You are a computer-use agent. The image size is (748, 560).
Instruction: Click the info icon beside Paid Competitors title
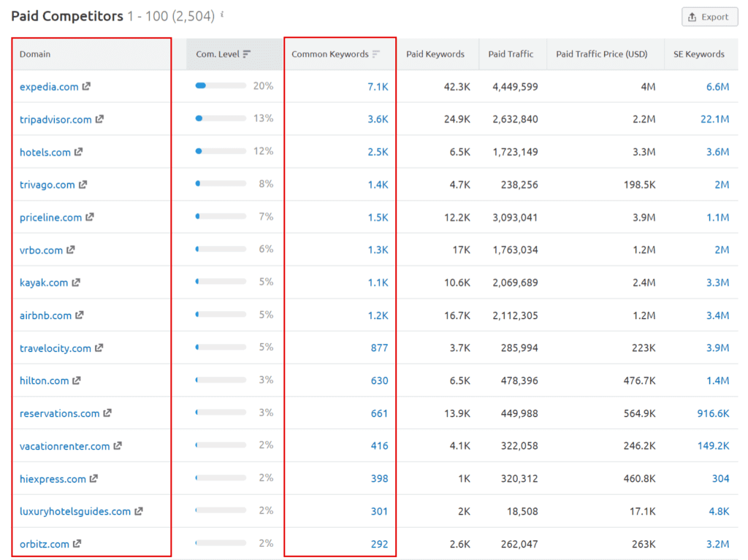(x=222, y=15)
